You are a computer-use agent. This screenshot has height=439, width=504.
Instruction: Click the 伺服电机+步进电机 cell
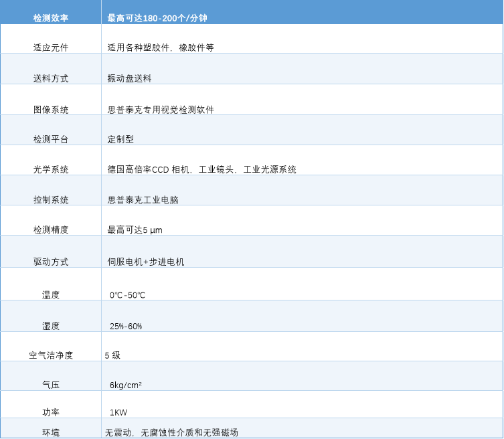145,262
